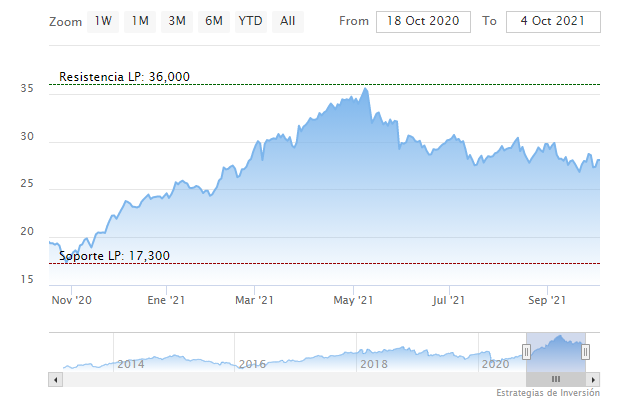This screenshot has height=405, width=620.
Task: Click the May '21 price peak
Action: tap(365, 89)
